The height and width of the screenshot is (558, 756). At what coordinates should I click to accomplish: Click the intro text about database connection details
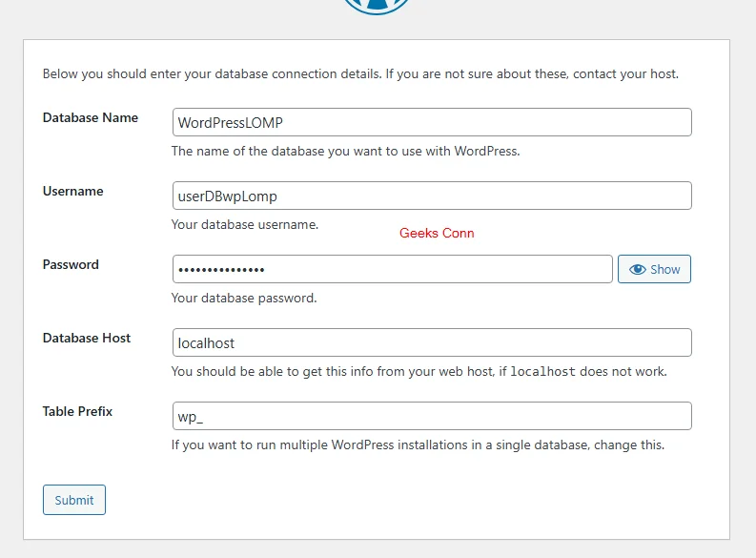click(x=360, y=73)
